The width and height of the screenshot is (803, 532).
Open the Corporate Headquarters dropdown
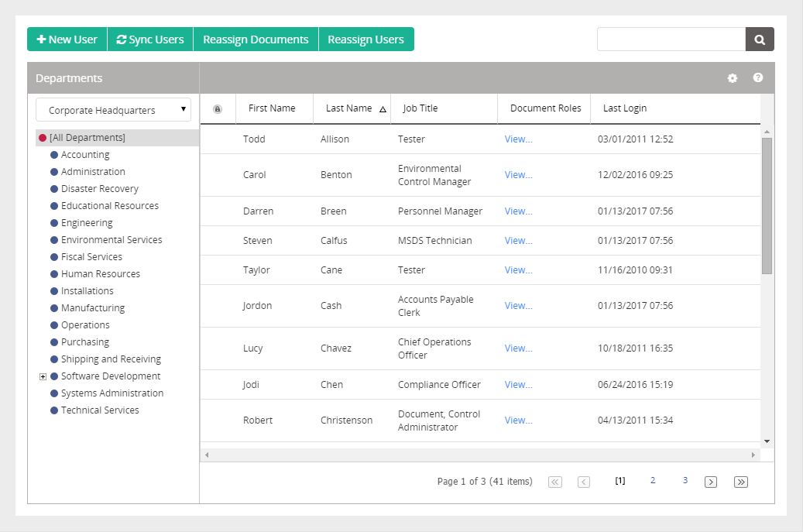pos(113,110)
